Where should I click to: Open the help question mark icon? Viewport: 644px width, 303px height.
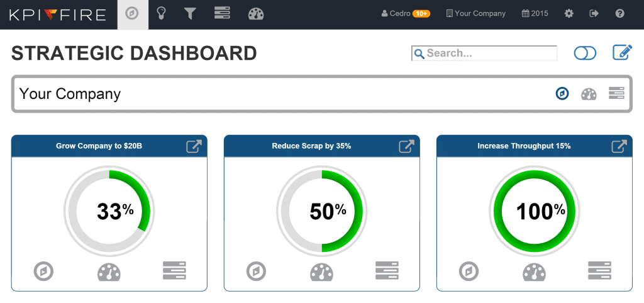619,13
